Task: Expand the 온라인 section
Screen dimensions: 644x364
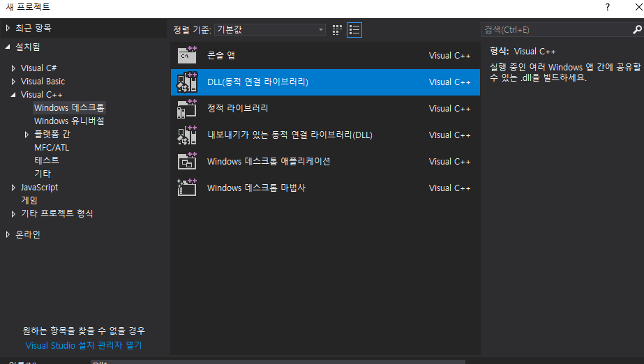Action: pyautogui.click(x=8, y=234)
